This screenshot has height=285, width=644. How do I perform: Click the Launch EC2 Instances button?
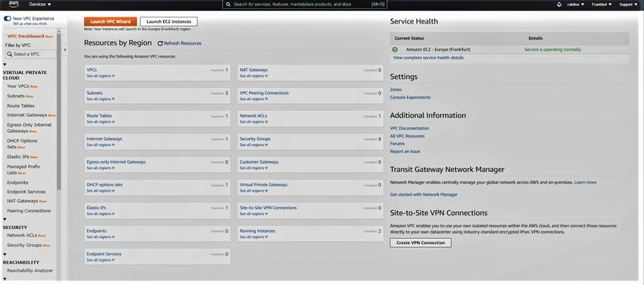click(169, 22)
